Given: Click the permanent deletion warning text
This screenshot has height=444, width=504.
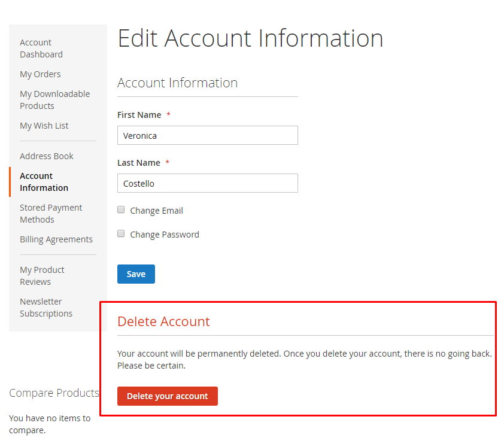Looking at the screenshot, I should coord(304,360).
